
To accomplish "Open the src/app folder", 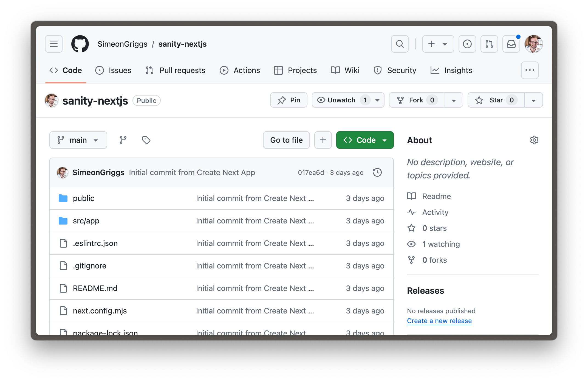I will [86, 221].
